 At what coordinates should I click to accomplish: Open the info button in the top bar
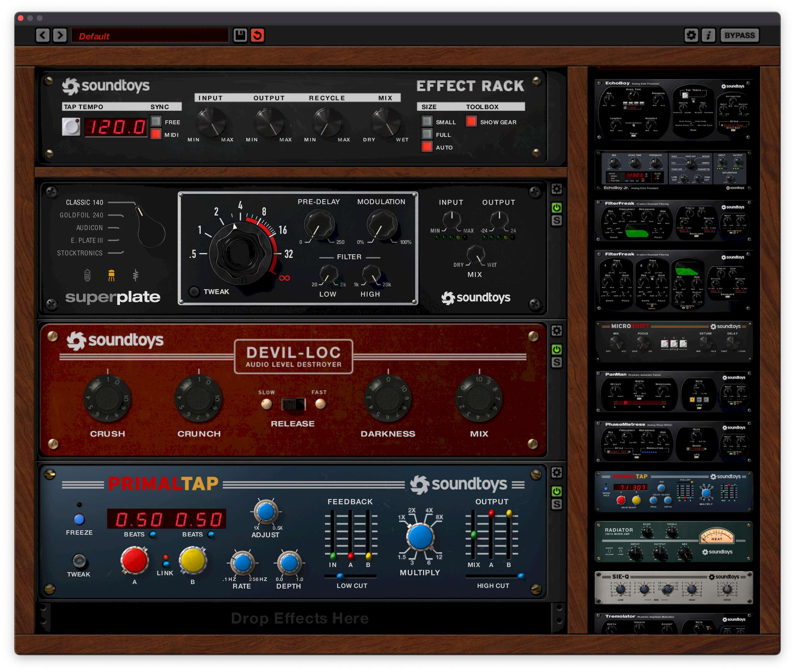point(708,35)
